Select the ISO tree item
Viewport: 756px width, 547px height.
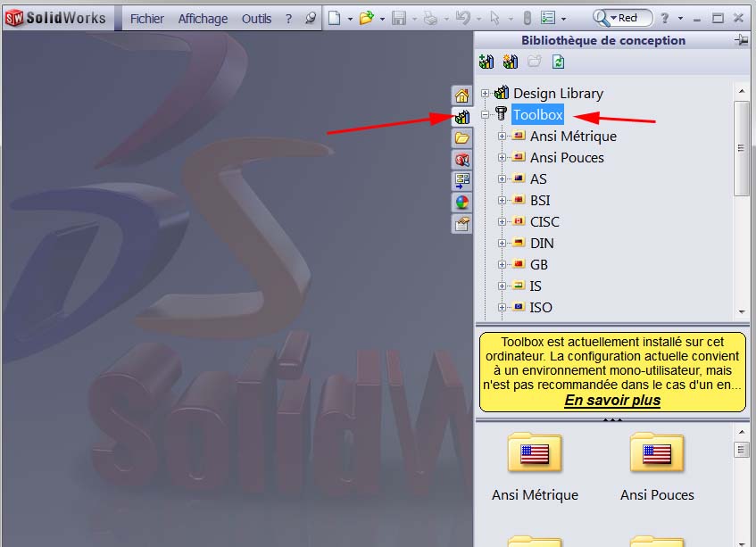tap(541, 308)
